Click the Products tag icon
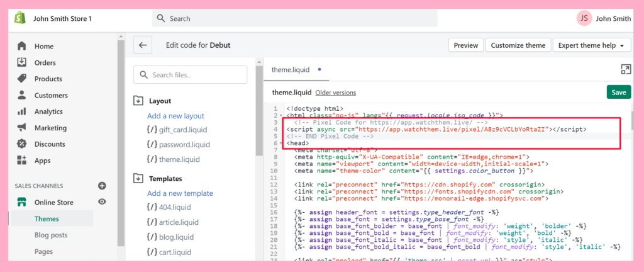Screen dimensions: 644x272 coord(22,79)
